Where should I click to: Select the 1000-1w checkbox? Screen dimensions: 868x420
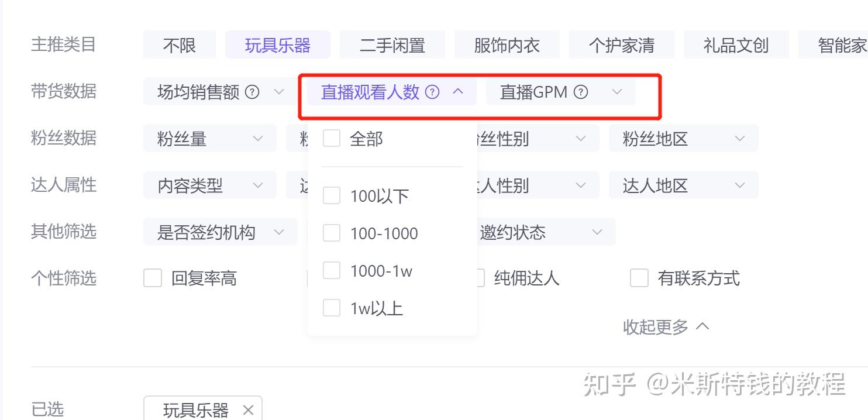(332, 271)
